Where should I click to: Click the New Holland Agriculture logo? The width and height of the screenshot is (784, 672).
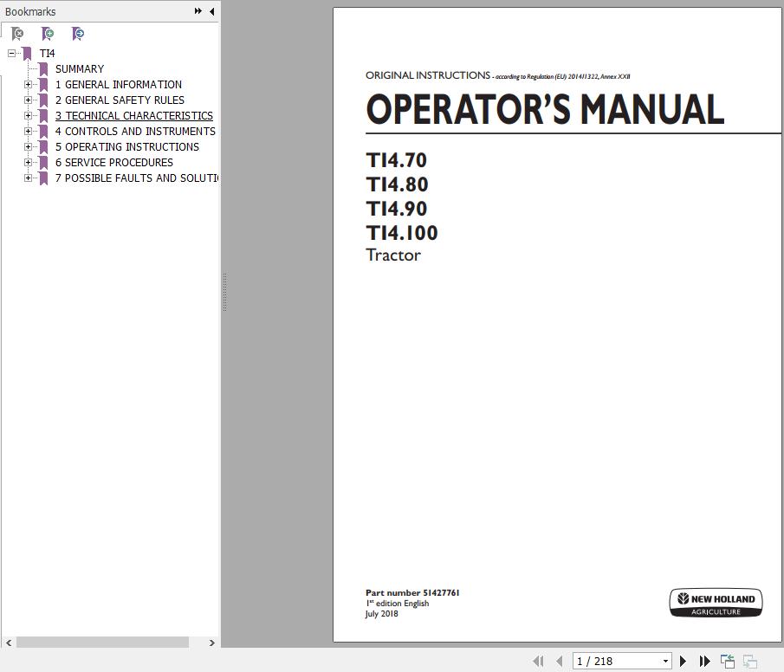[716, 603]
